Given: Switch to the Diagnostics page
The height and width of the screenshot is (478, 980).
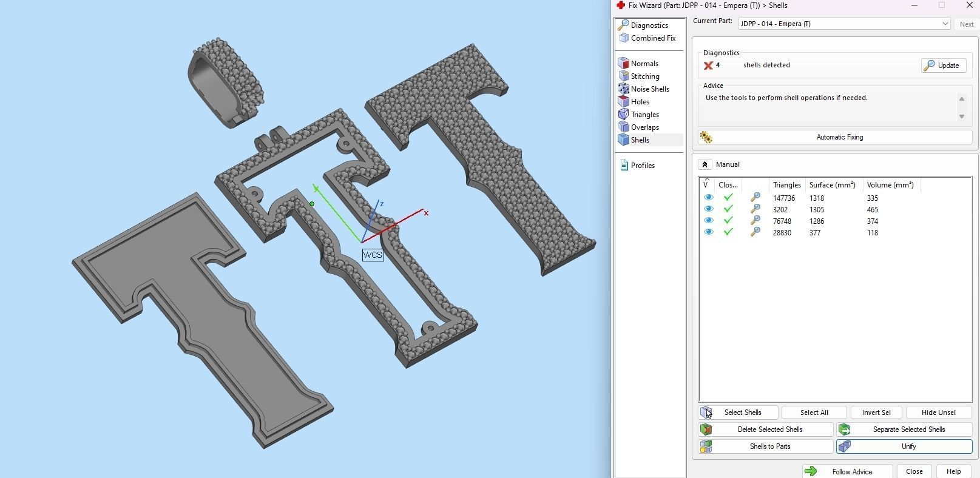Looking at the screenshot, I should tap(649, 25).
